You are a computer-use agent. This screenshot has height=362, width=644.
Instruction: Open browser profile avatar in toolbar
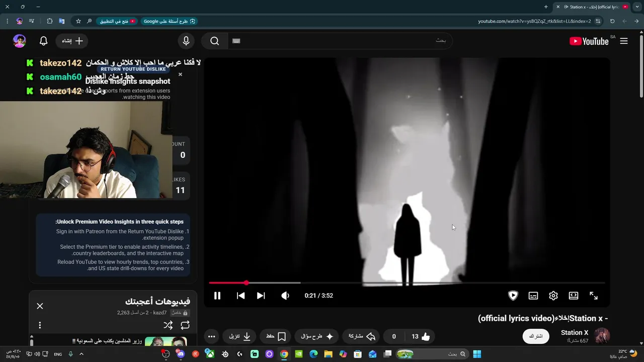tap(19, 21)
